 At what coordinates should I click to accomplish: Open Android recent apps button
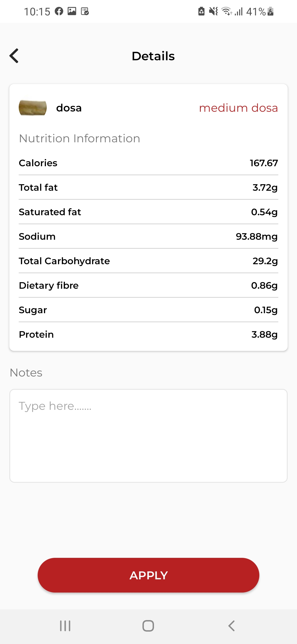[x=65, y=626]
